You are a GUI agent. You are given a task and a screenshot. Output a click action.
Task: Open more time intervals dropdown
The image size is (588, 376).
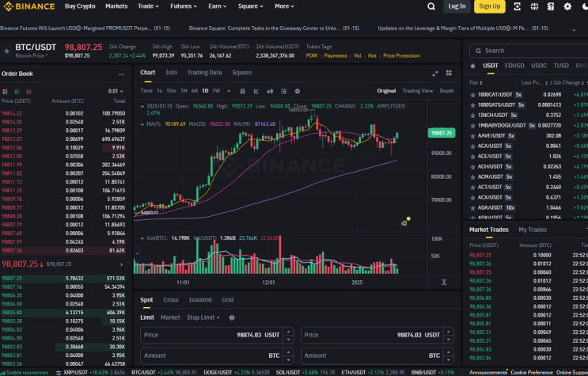[229, 91]
